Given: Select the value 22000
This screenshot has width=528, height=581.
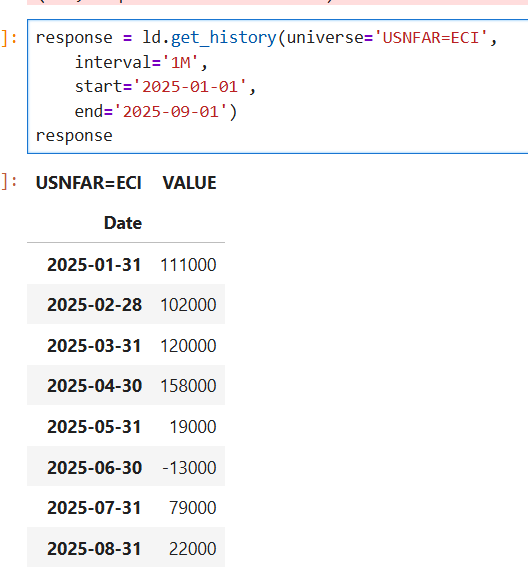Looking at the screenshot, I should point(193,549).
